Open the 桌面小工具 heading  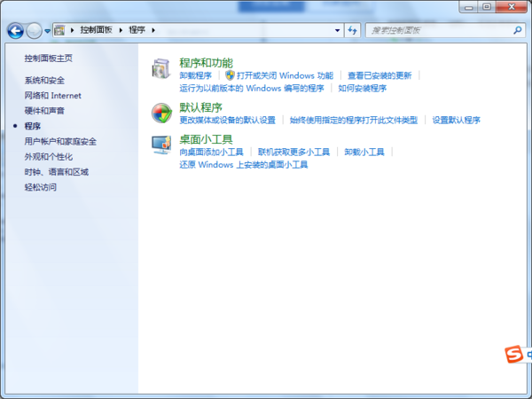pos(206,139)
